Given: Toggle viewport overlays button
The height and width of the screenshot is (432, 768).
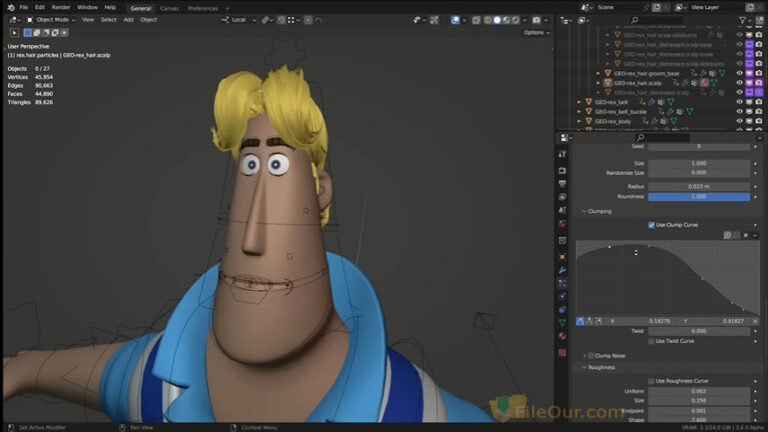Looking at the screenshot, I should coord(456,20).
